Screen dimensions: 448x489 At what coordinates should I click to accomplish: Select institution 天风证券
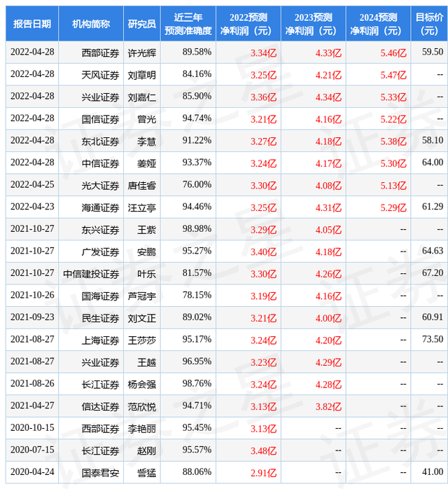[x=100, y=75]
